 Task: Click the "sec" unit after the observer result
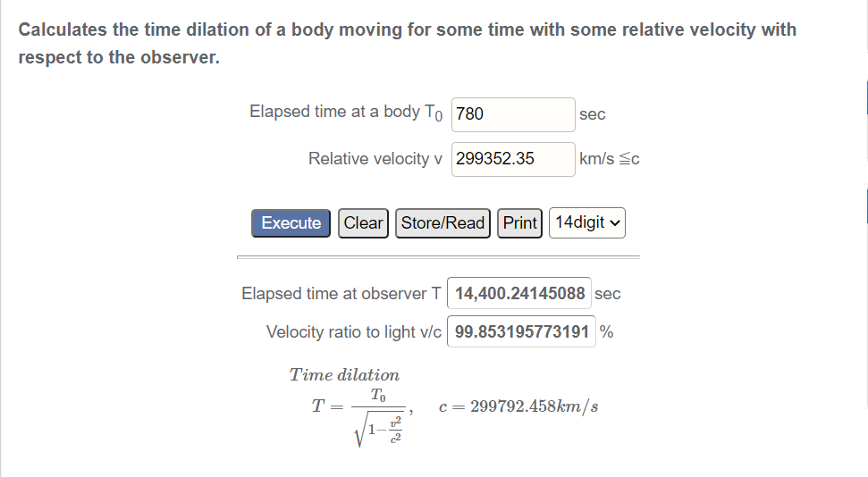point(608,294)
